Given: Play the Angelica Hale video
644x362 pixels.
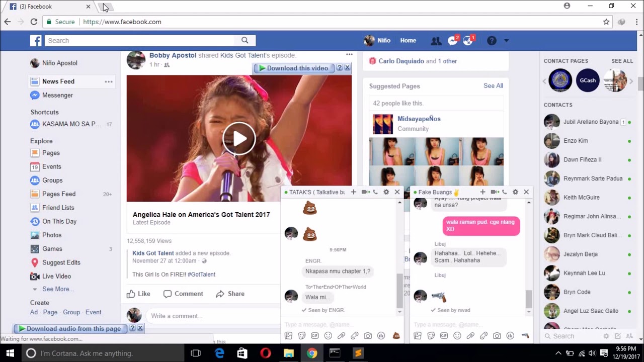Looking at the screenshot, I should point(239,138).
